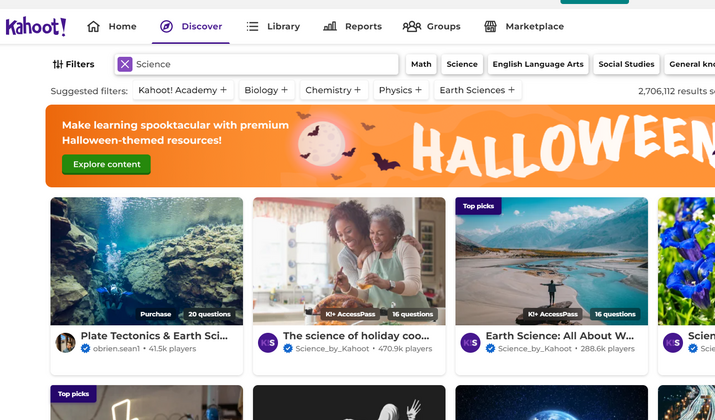Viewport: 715px width, 420px height.
Task: Open the Plate Tectonics underwater thumbnail
Action: [146, 261]
